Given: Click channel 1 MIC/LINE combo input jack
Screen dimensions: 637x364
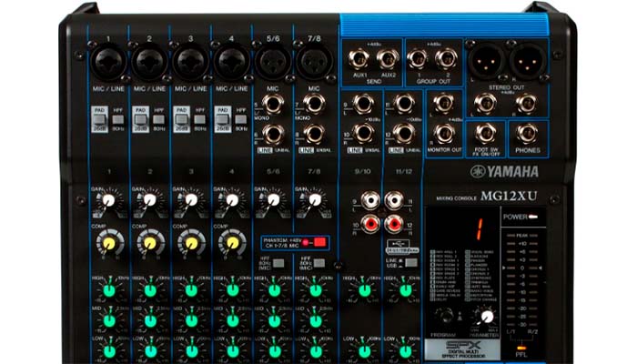Looking at the screenshot, I should tap(108, 61).
